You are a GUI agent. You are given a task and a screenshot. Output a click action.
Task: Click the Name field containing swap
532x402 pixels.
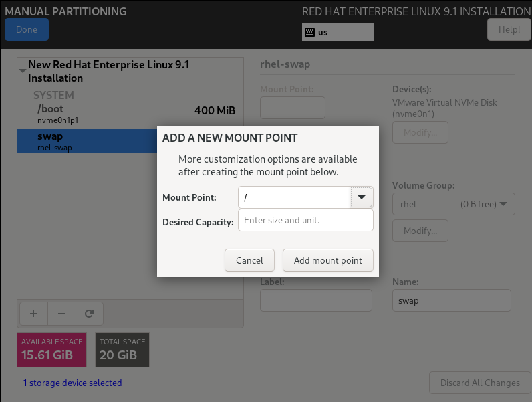click(452, 300)
